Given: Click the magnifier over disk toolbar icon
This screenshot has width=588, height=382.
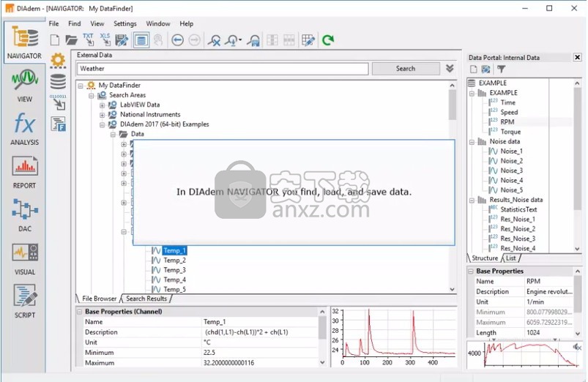Looking at the screenshot, I should [254, 40].
